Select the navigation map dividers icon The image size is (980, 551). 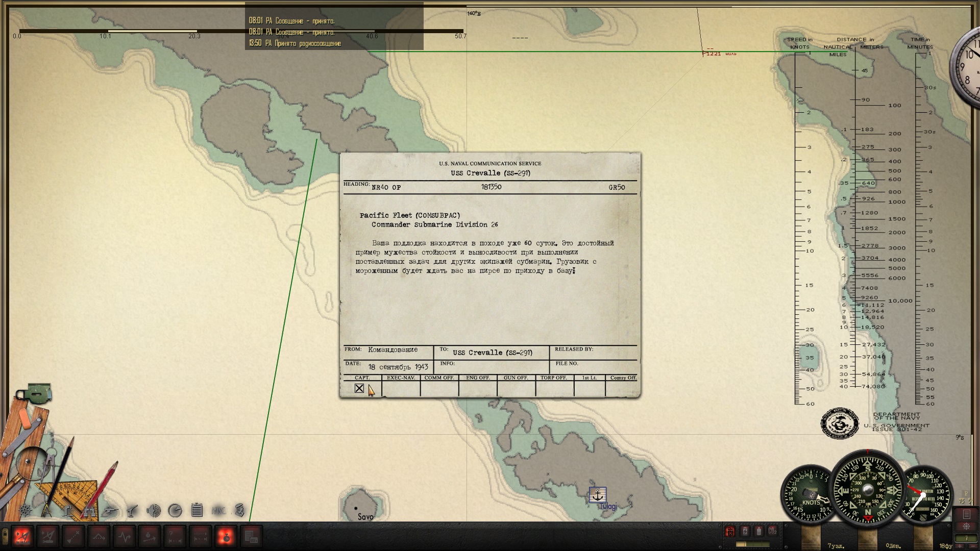(46, 510)
